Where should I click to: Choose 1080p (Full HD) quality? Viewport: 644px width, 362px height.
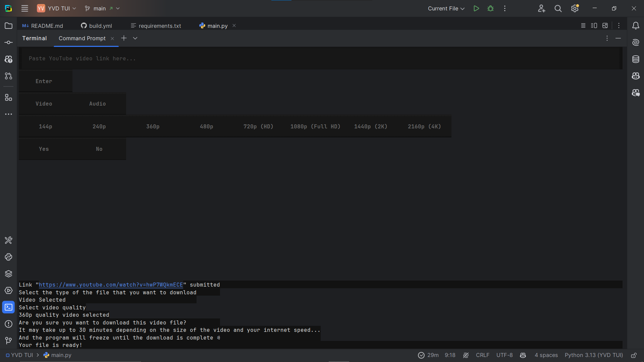coord(315,126)
